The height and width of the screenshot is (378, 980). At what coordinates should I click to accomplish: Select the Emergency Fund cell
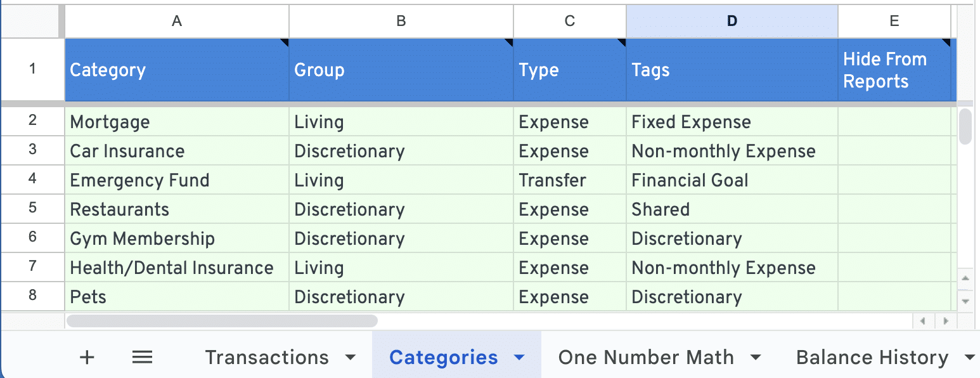click(x=177, y=180)
